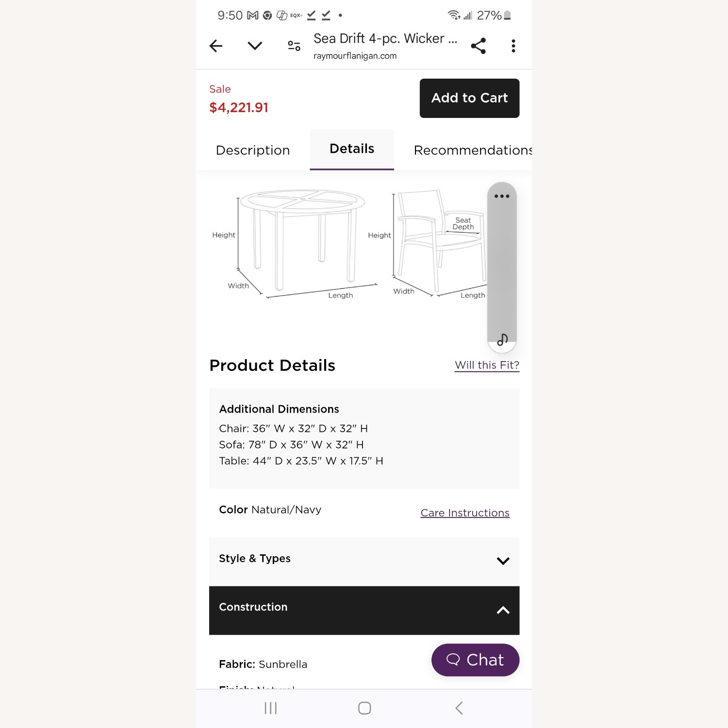The height and width of the screenshot is (728, 728).
Task: Tap the music note icon
Action: pyautogui.click(x=502, y=339)
